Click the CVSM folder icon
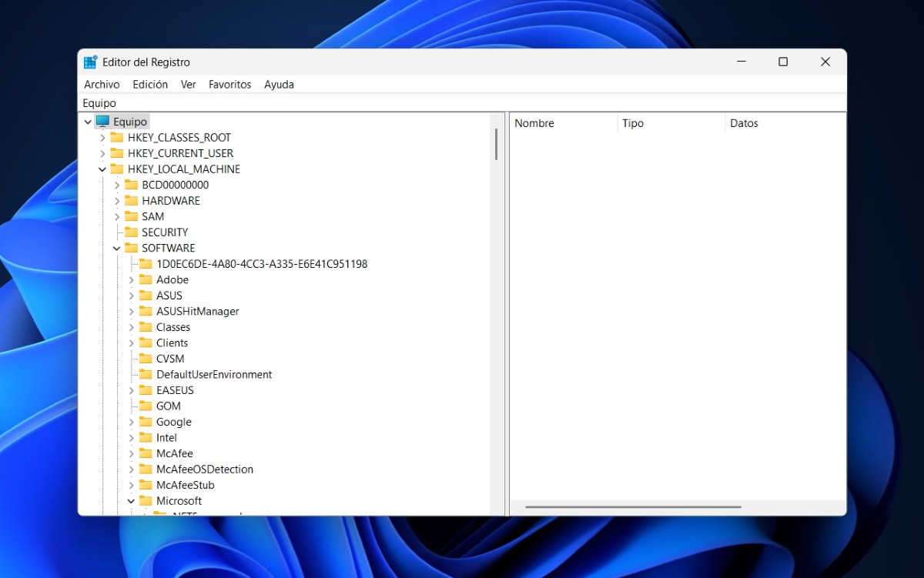924x578 pixels. 146,359
